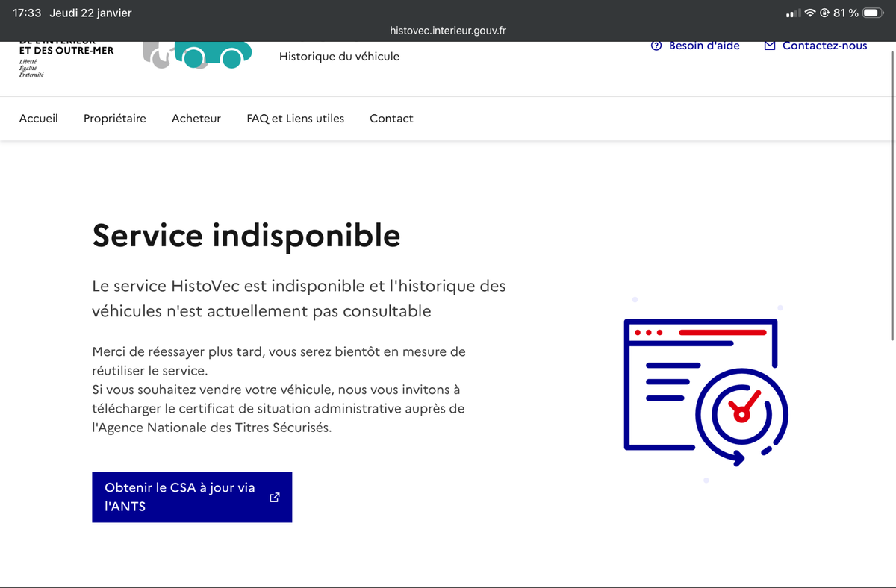Image resolution: width=896 pixels, height=588 pixels.
Task: Go to the Accueil menu item
Action: pos(39,119)
